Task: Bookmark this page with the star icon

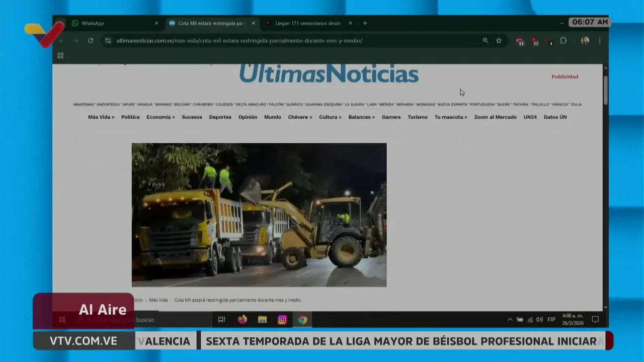Action: point(499,41)
